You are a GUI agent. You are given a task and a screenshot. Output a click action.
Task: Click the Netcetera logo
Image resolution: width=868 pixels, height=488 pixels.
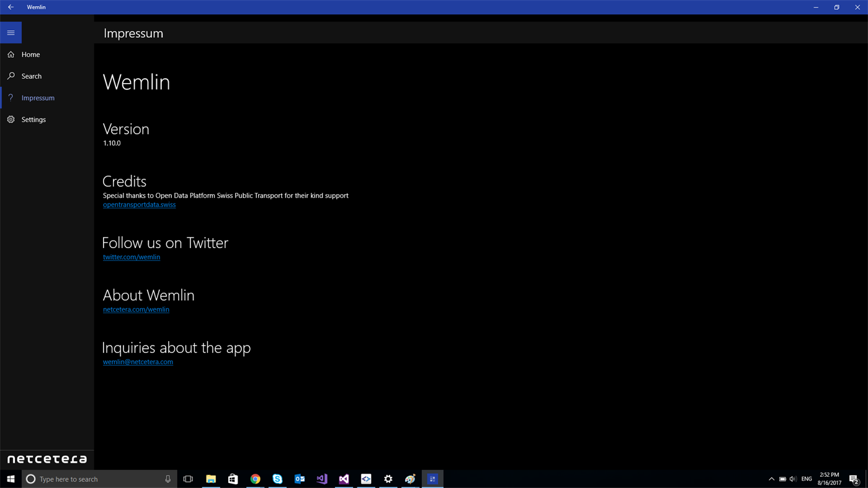pos(47,458)
